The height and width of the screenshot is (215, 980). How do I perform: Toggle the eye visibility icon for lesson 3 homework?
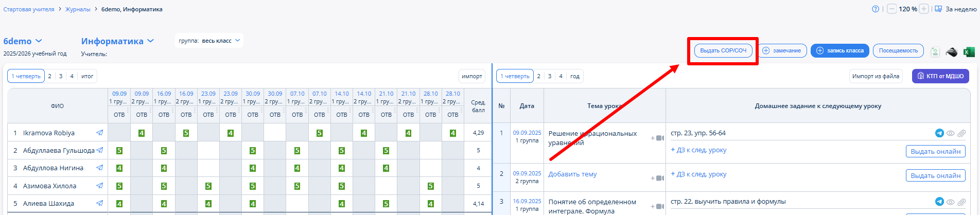tap(951, 202)
